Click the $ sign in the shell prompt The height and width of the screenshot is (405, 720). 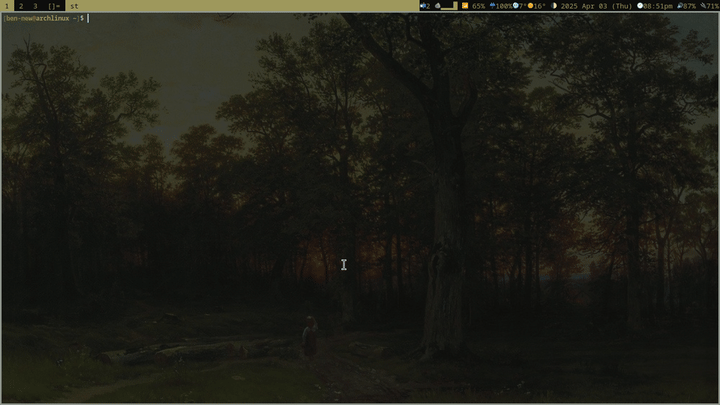click(82, 18)
